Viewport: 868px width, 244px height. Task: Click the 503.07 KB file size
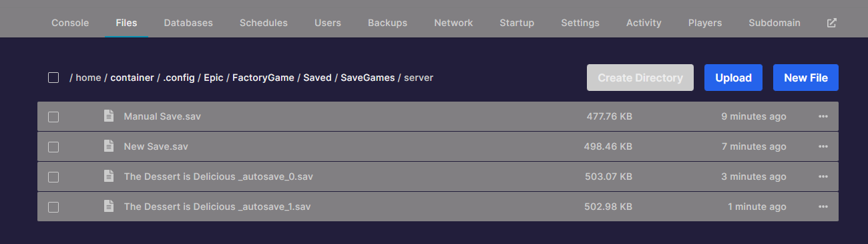(x=609, y=176)
